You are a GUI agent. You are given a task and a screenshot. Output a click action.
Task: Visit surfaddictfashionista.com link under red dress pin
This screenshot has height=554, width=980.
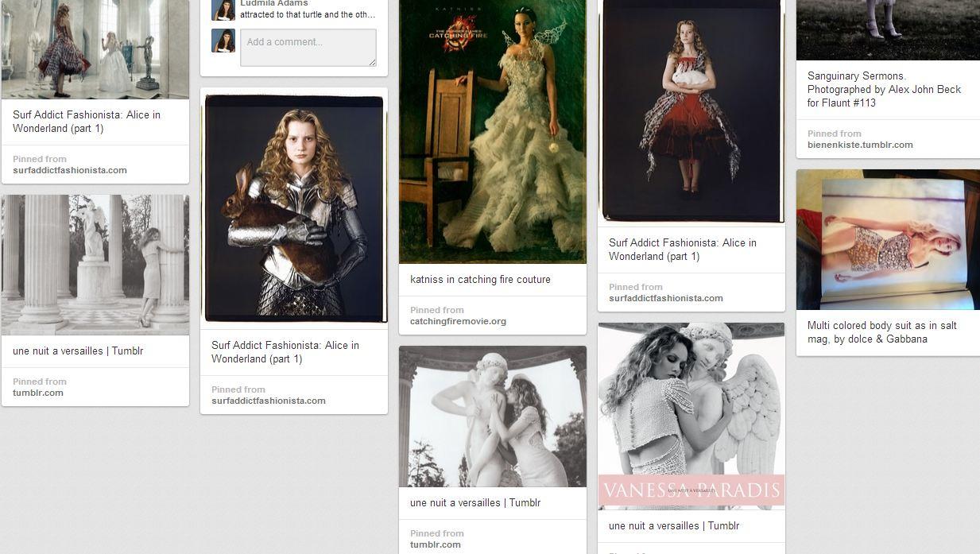click(x=666, y=298)
